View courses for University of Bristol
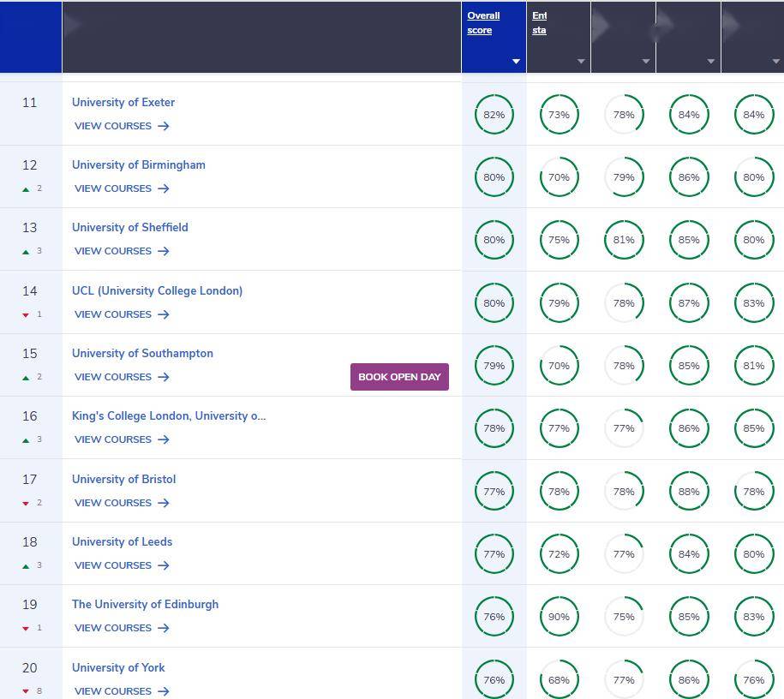Screen dimensions: 784x699 tap(122, 503)
